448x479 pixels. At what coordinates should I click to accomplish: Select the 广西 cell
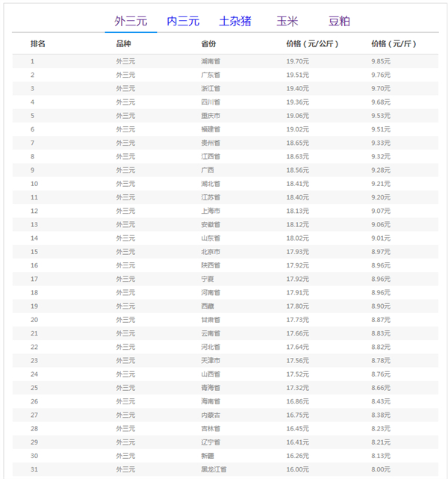(208, 170)
